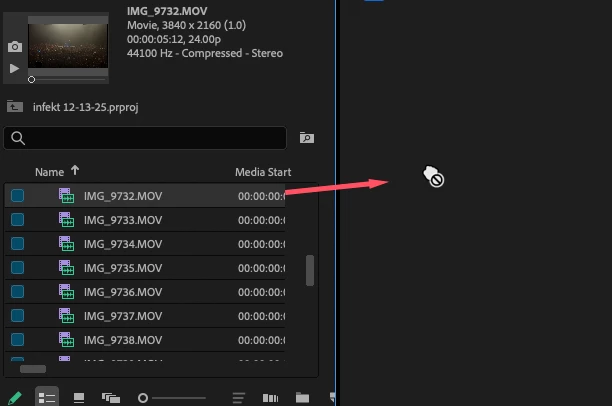Click Media Start value of IMG_9735.MOV

pos(262,268)
